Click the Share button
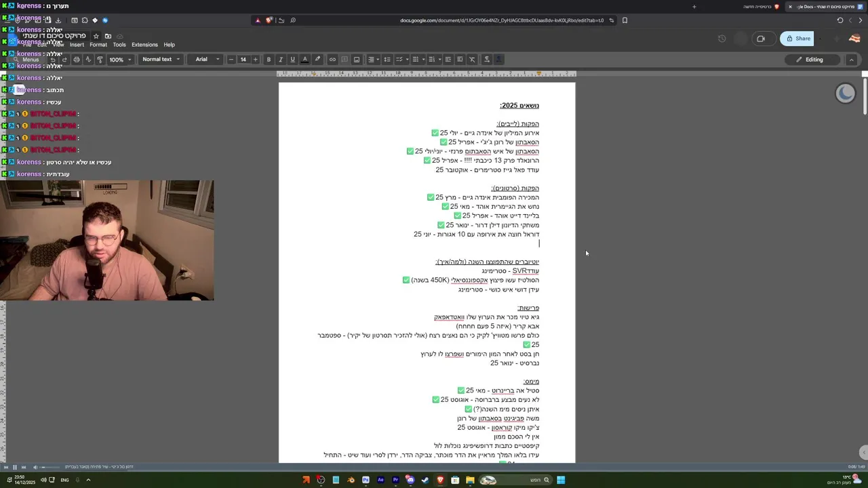This screenshot has height=488, width=868. (x=797, y=39)
